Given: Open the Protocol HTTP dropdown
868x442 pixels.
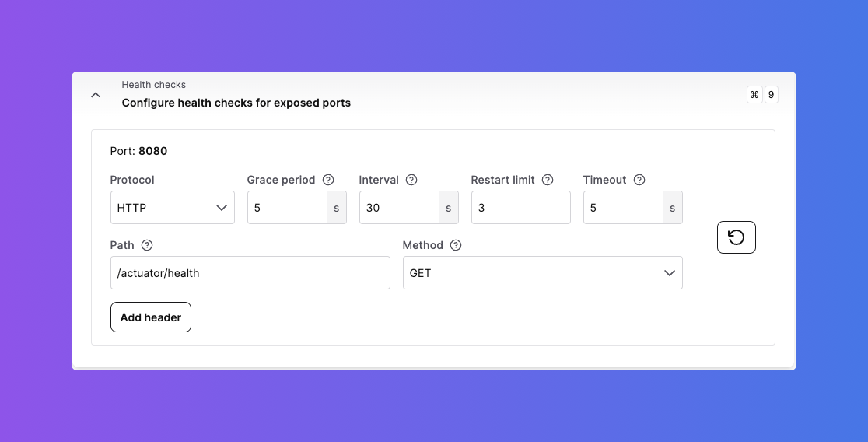Looking at the screenshot, I should (172, 208).
